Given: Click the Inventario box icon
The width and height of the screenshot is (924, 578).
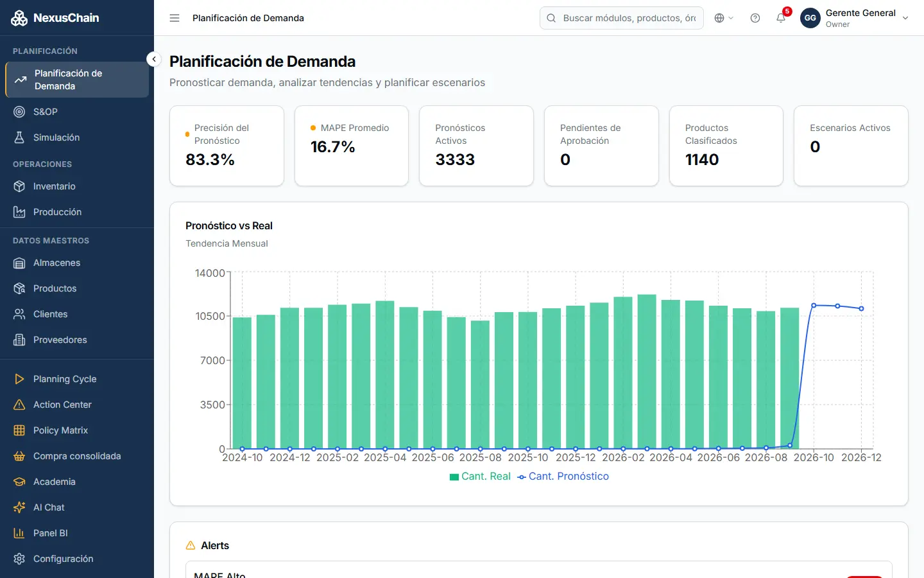Looking at the screenshot, I should pyautogui.click(x=19, y=186).
